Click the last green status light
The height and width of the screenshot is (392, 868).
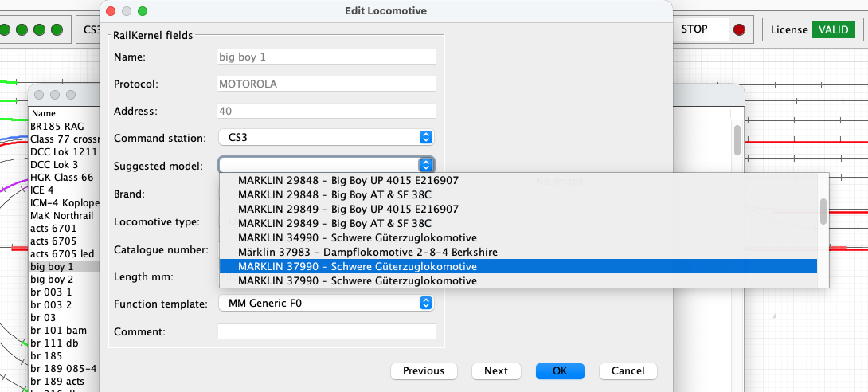pos(57,30)
